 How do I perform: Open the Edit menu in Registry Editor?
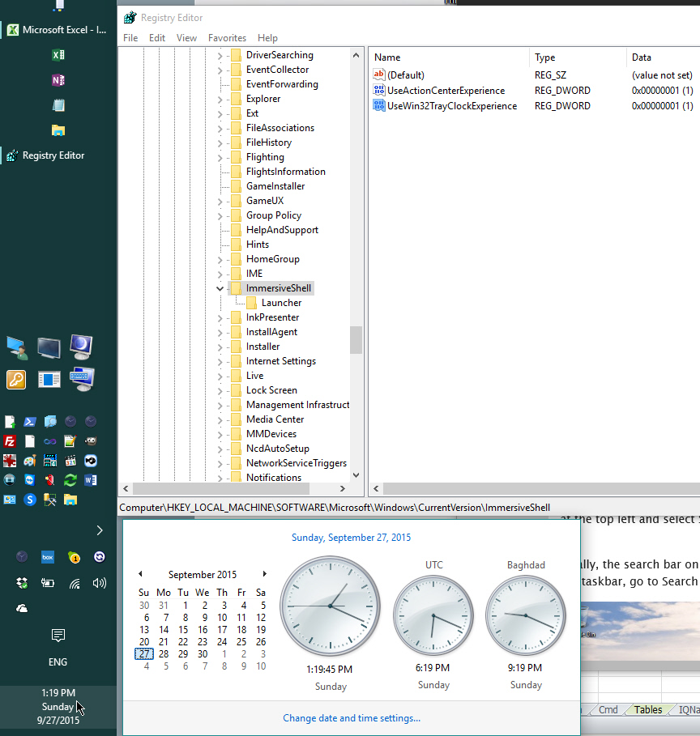pos(157,38)
